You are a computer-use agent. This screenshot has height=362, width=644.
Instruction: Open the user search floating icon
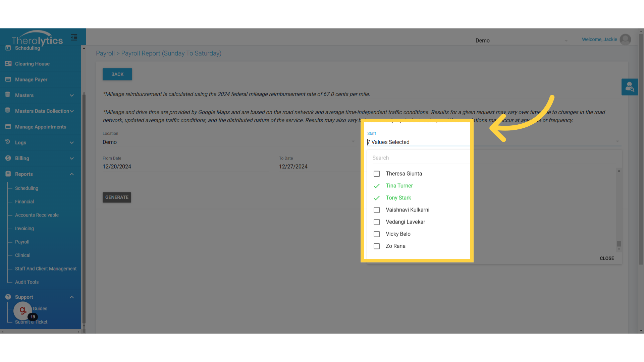pos(630,87)
